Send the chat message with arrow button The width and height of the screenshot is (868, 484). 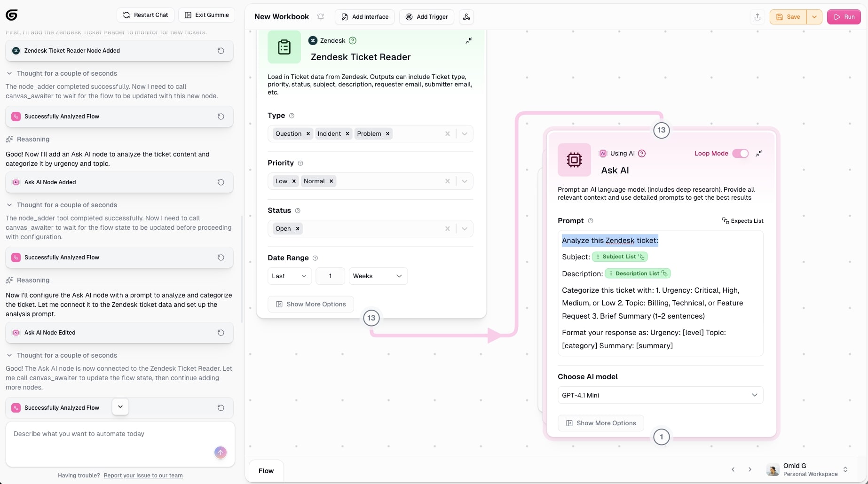(x=221, y=452)
